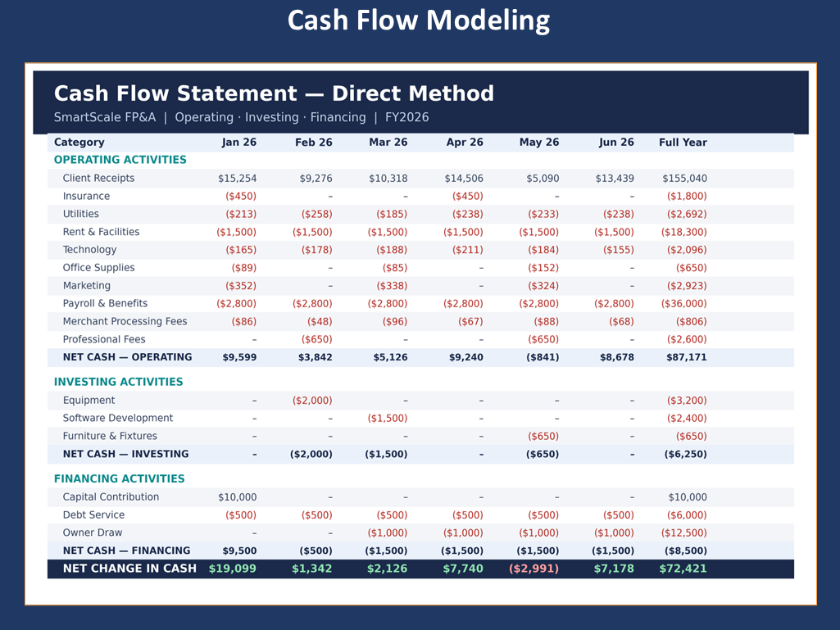Select Technology April value '($211)'
The image size is (840, 630).
coord(467,250)
